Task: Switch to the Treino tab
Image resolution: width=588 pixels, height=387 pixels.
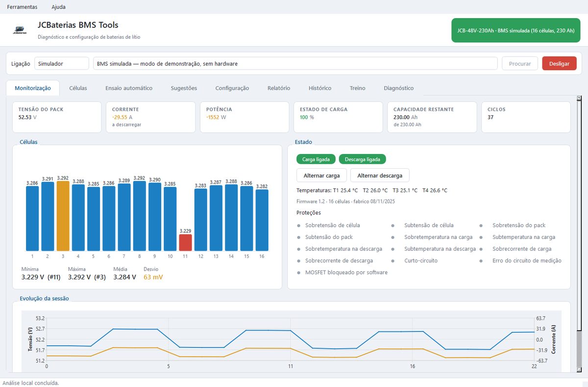Action: (x=358, y=88)
